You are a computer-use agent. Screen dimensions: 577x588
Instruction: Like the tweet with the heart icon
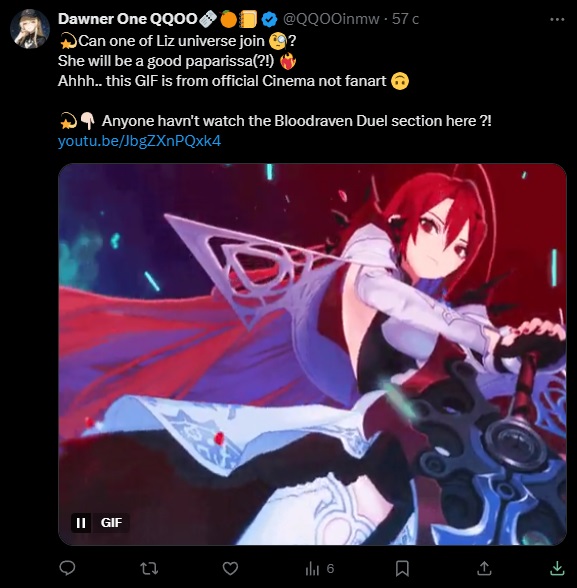[x=230, y=568]
